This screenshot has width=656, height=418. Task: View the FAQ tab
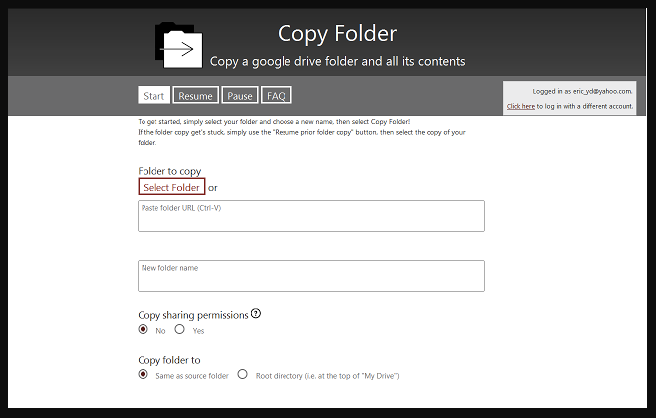click(276, 95)
